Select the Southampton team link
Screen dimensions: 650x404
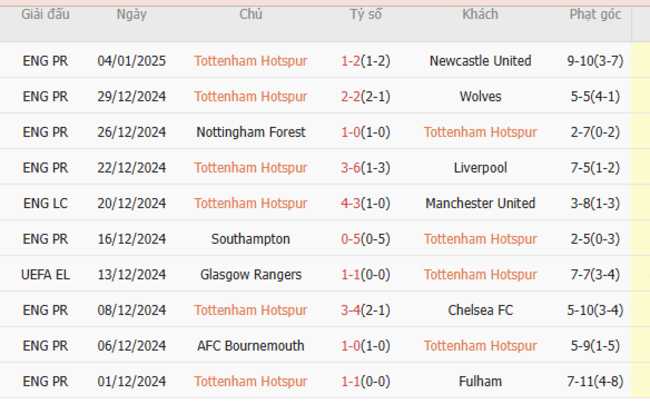pyautogui.click(x=250, y=239)
